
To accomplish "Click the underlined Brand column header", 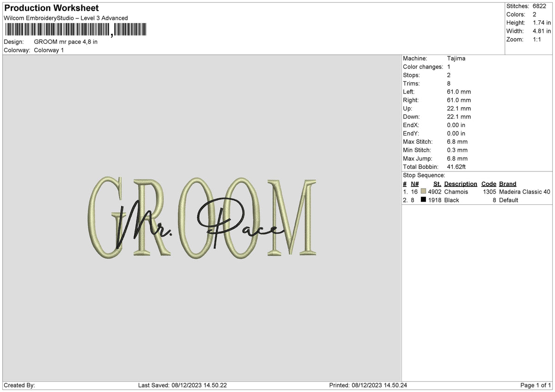I will [x=507, y=184].
